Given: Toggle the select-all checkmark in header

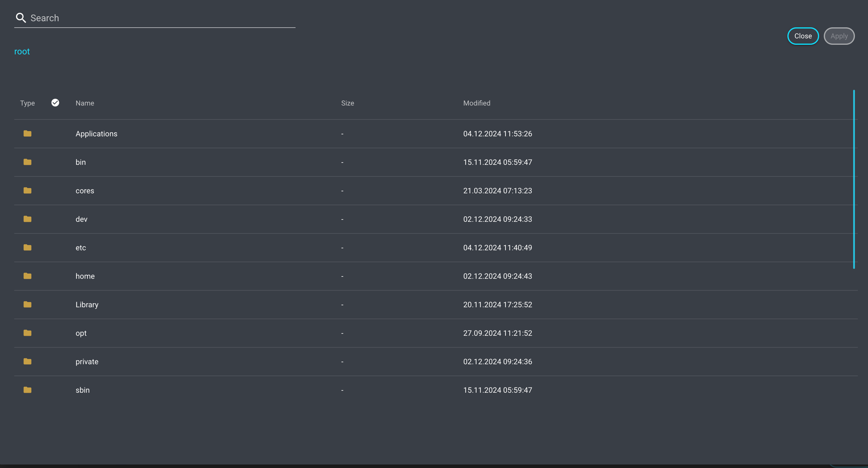Looking at the screenshot, I should click(x=55, y=103).
